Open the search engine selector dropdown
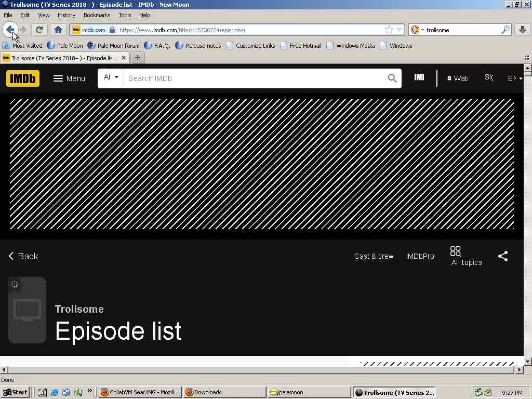Image resolution: width=532 pixels, height=399 pixels. point(417,30)
